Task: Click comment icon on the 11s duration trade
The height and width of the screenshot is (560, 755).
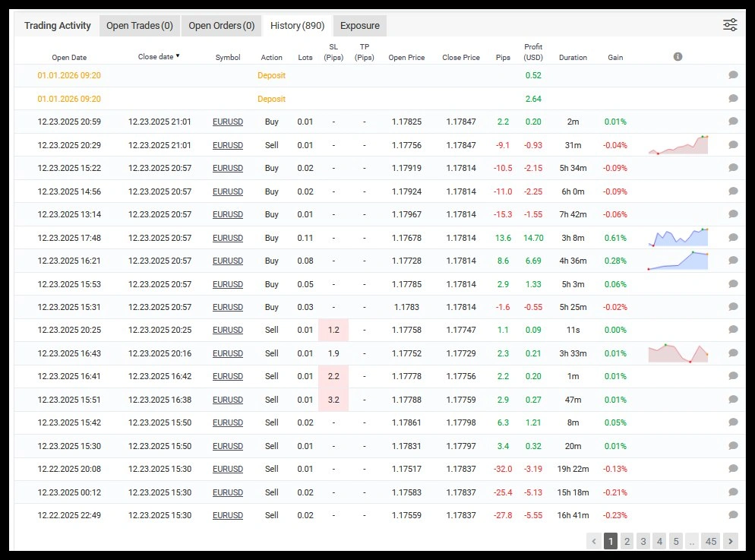Action: [733, 330]
